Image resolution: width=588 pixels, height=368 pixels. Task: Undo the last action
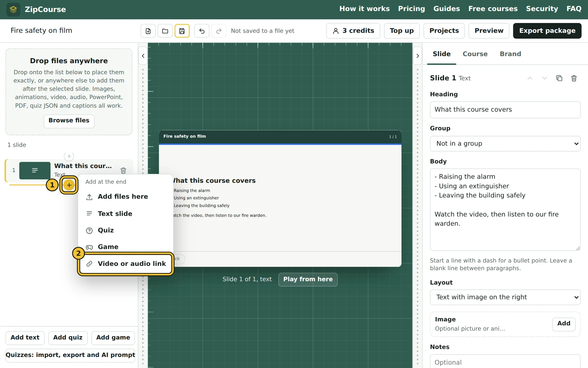pyautogui.click(x=202, y=31)
